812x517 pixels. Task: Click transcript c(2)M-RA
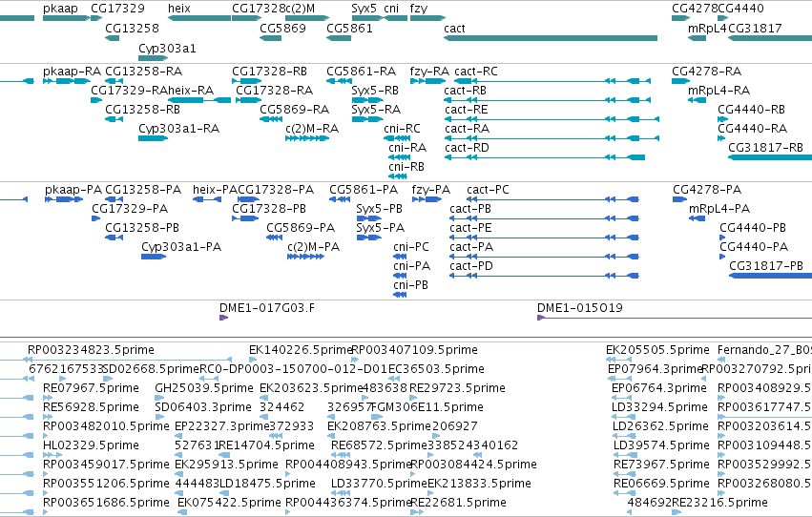point(307,138)
